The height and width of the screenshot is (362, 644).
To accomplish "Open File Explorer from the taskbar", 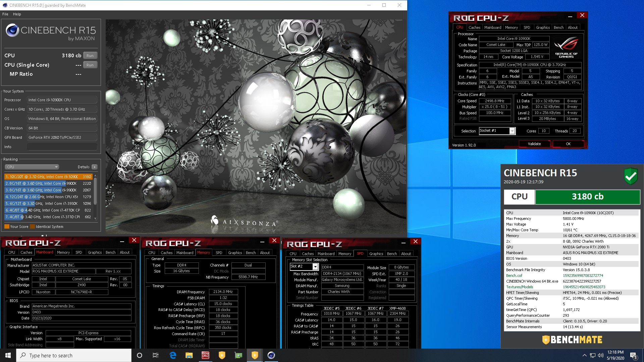I will click(x=189, y=355).
